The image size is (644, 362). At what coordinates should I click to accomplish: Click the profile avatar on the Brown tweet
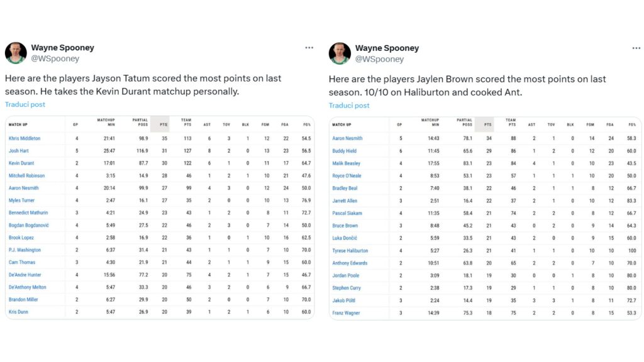point(340,53)
